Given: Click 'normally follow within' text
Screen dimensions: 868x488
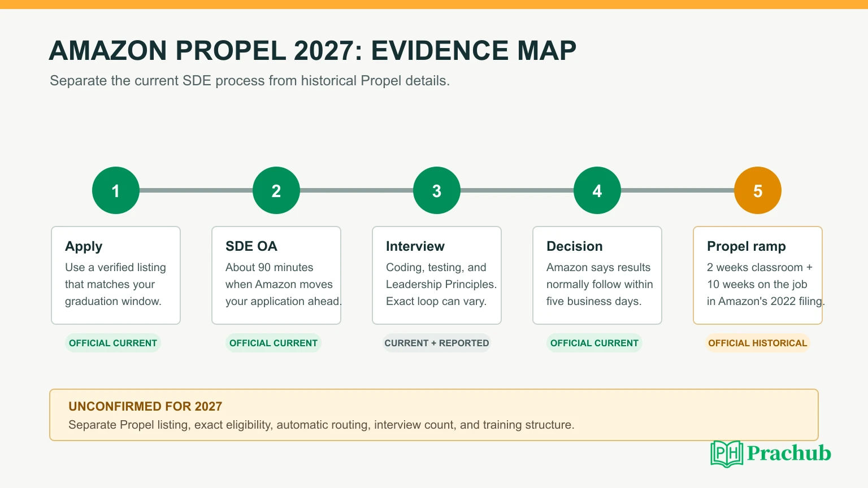Looking at the screenshot, I should point(600,284).
